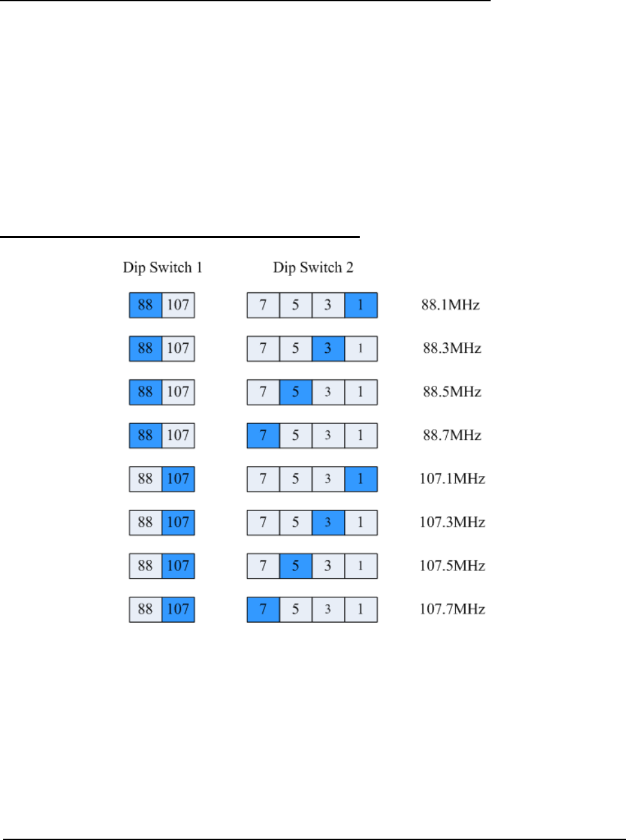Screen dimensions: 626x840
Task: Click blue 107 cell in 107.7MHz row
Action: coord(178,609)
